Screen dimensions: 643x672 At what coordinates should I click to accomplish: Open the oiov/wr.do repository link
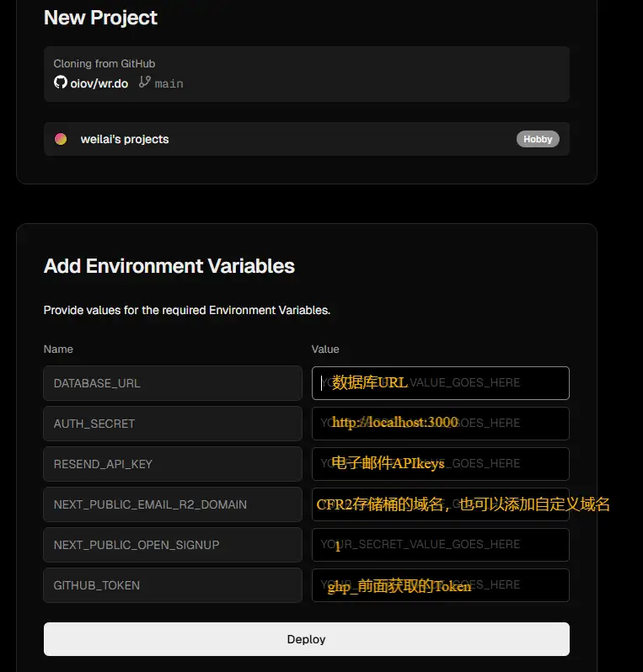(99, 83)
